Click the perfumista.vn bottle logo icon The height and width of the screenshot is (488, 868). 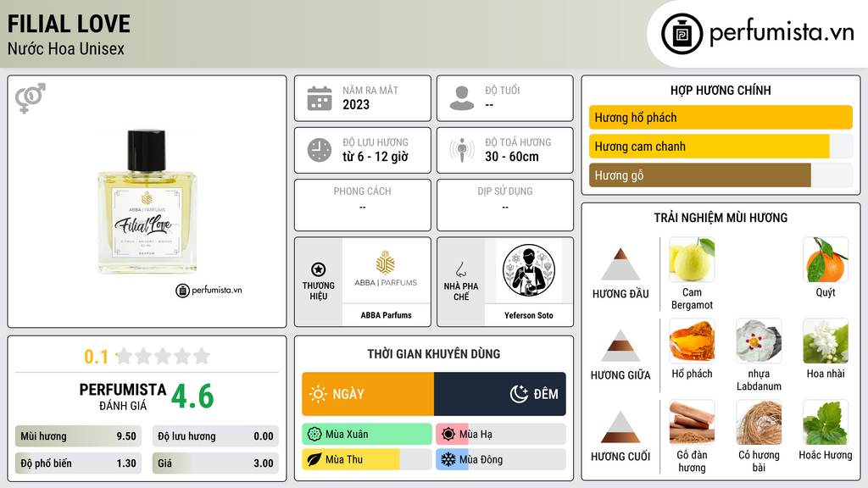tap(682, 34)
